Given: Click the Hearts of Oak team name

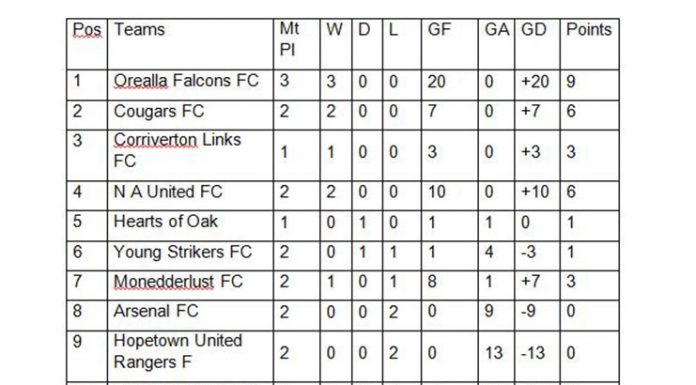Looking at the screenshot, I should [x=166, y=221].
